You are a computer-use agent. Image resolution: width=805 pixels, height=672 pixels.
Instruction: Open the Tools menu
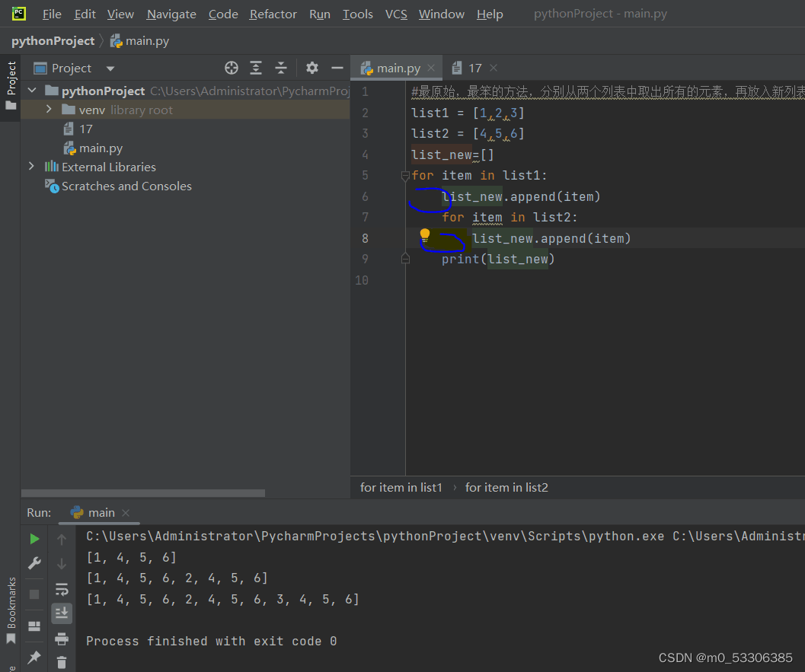tap(357, 14)
